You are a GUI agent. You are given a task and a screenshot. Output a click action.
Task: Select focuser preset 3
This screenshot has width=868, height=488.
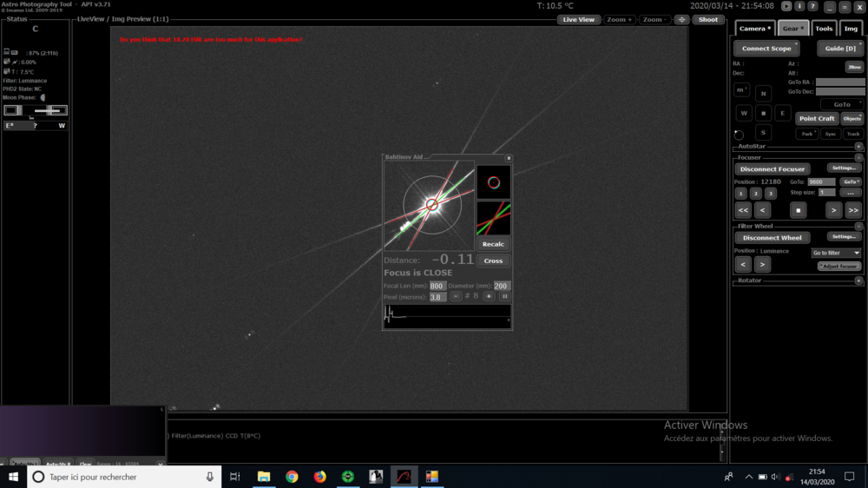coord(771,194)
